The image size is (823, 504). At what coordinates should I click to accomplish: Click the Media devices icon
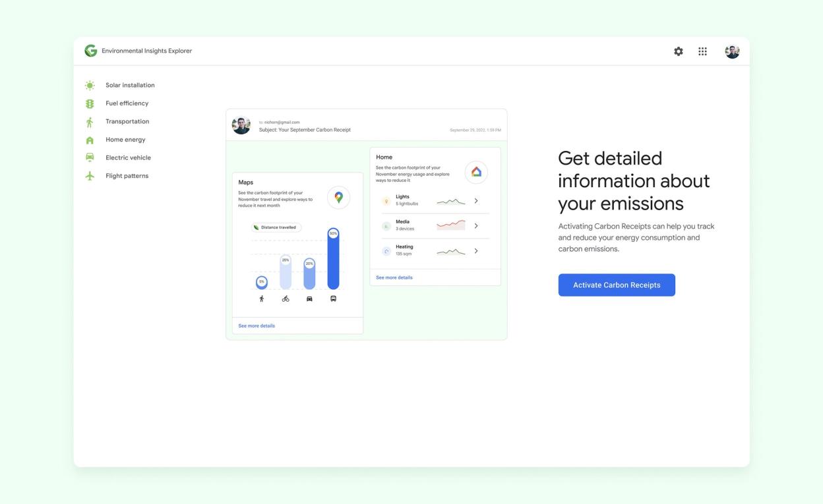pyautogui.click(x=386, y=226)
